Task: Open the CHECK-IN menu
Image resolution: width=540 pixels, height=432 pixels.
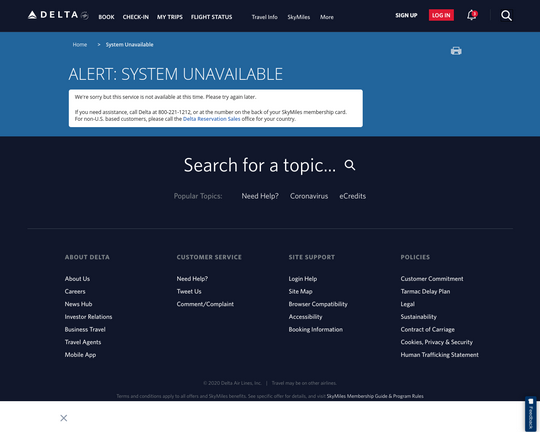Action: [x=136, y=17]
